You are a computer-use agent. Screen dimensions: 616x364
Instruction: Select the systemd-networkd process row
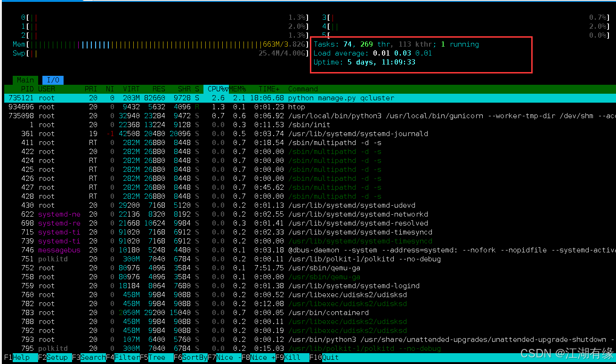pyautogui.click(x=310, y=214)
